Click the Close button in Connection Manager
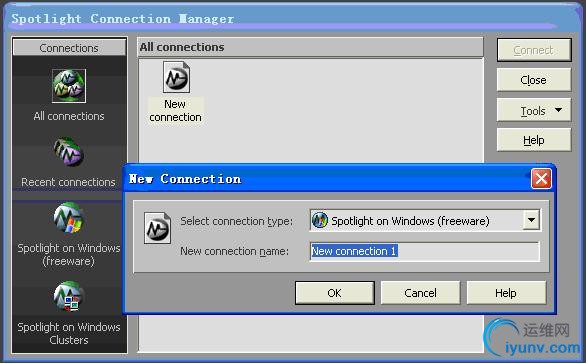 (534, 80)
